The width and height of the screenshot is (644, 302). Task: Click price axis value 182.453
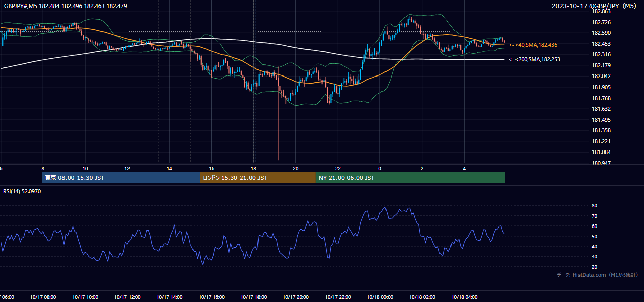click(601, 44)
